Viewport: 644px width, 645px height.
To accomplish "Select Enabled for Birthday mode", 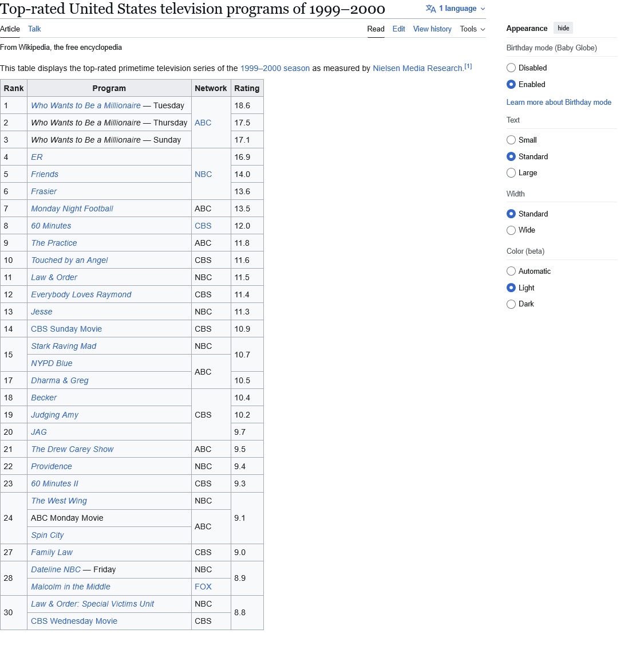I will tap(511, 84).
